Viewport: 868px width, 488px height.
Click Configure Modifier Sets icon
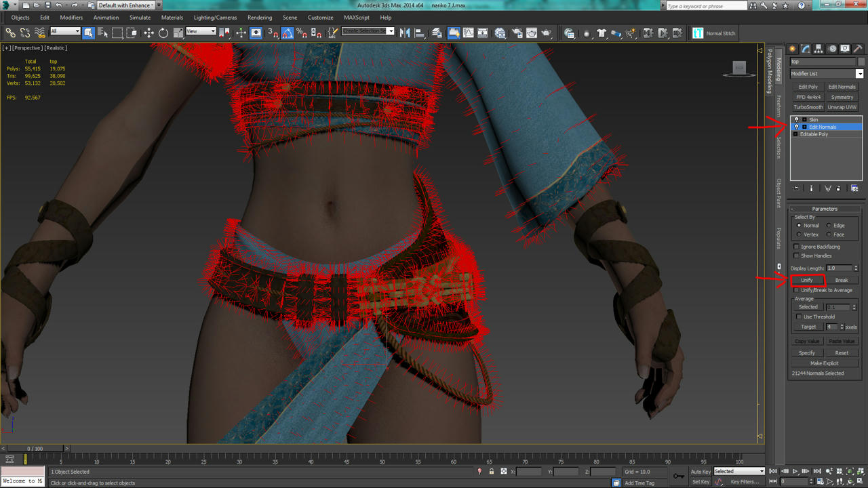[x=854, y=188]
